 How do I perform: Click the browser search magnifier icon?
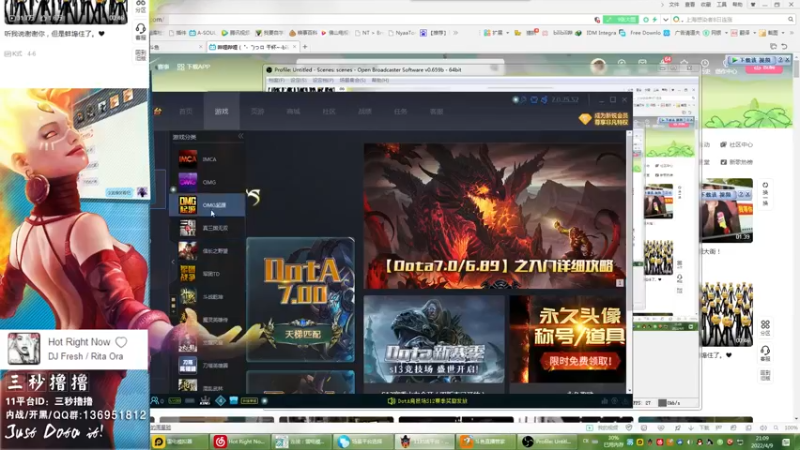[x=791, y=19]
